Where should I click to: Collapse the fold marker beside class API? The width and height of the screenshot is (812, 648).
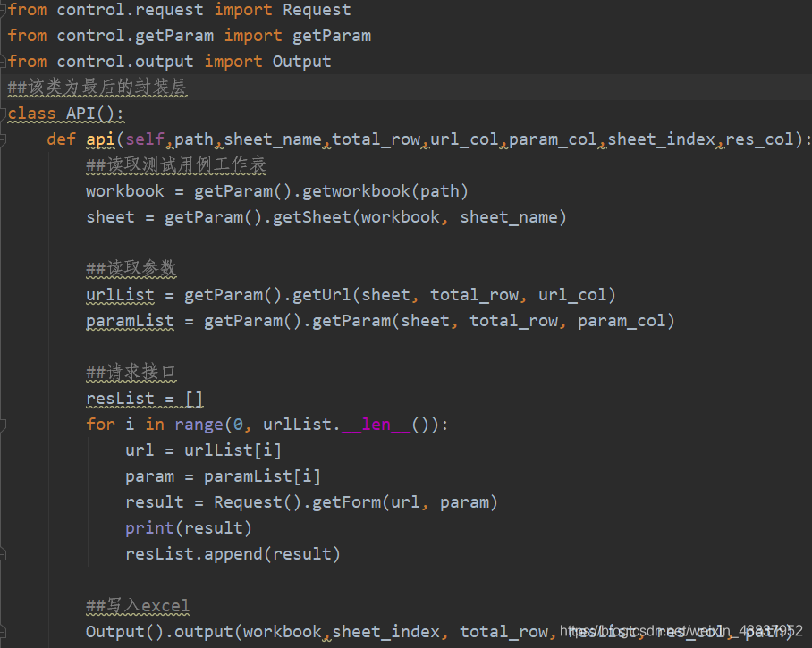[x=3, y=114]
